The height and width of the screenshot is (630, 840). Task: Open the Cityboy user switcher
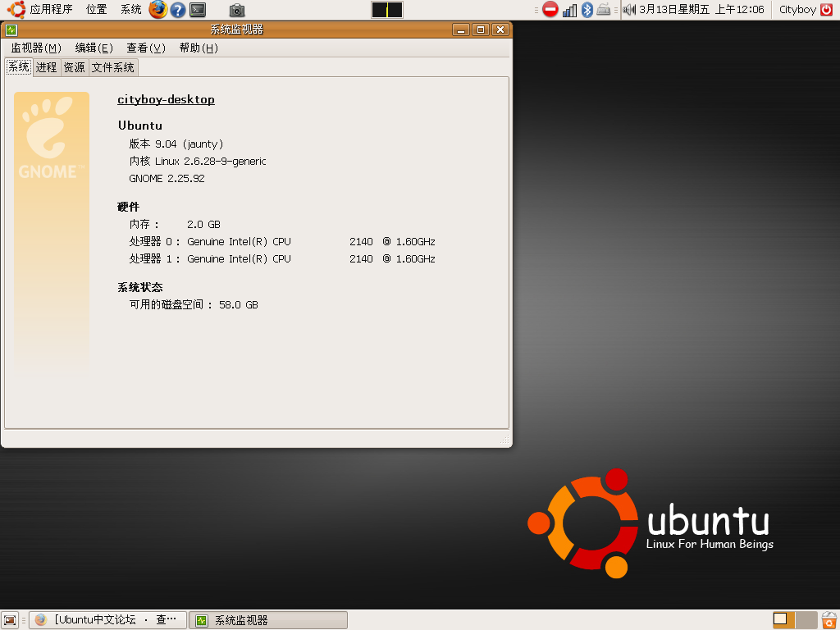pos(797,10)
